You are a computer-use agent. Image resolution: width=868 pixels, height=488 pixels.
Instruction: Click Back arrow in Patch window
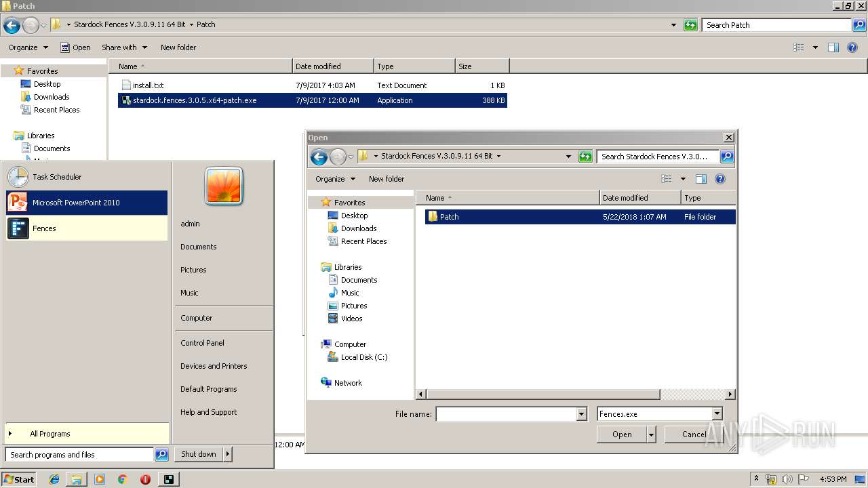tap(12, 26)
